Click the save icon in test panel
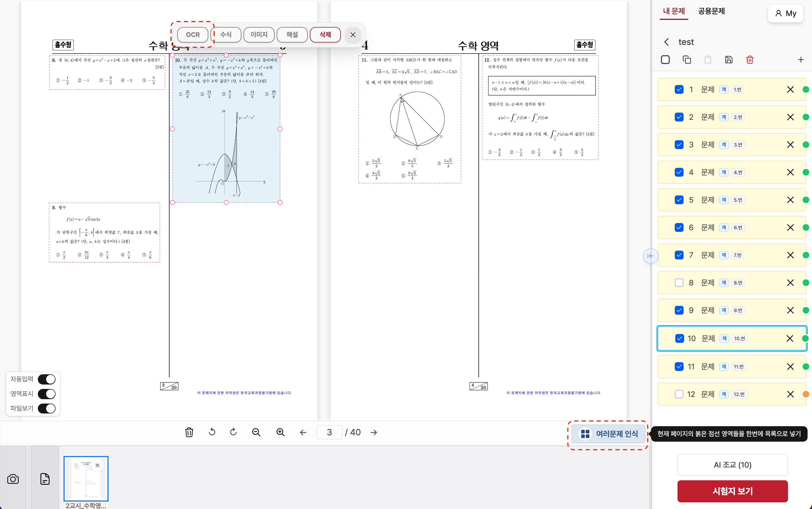The height and width of the screenshot is (509, 812). [729, 60]
